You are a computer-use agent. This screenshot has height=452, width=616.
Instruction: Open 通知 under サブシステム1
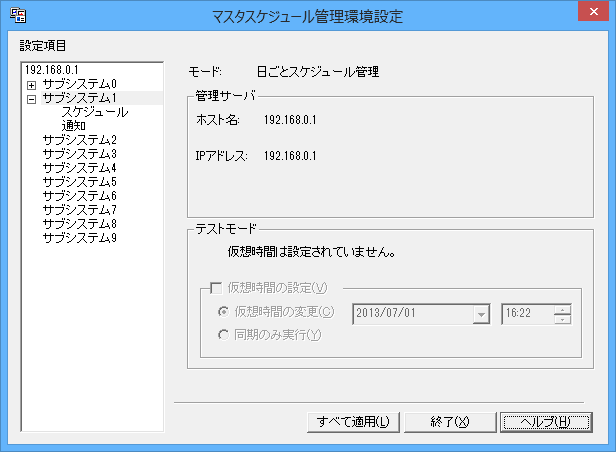[x=73, y=126]
